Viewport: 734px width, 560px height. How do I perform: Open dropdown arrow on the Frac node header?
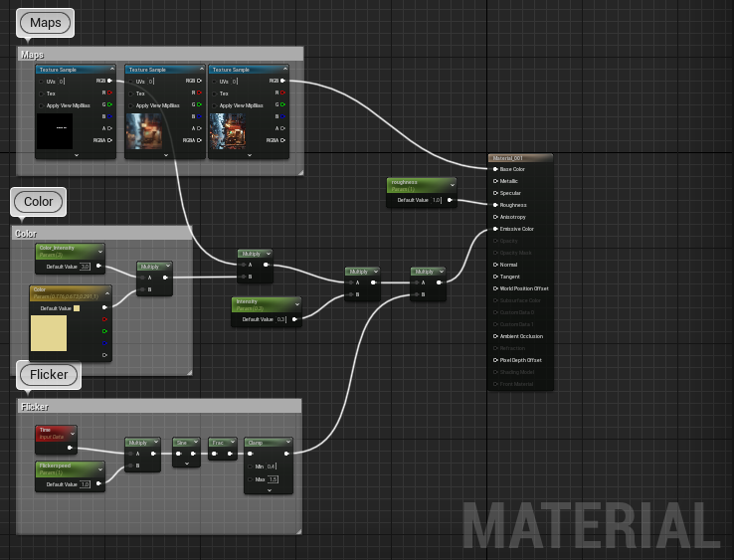pyautogui.click(x=233, y=442)
